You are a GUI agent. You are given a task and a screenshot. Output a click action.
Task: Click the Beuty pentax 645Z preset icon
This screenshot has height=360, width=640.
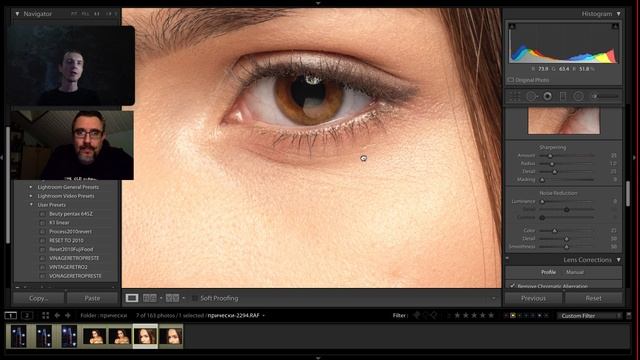coord(42,214)
